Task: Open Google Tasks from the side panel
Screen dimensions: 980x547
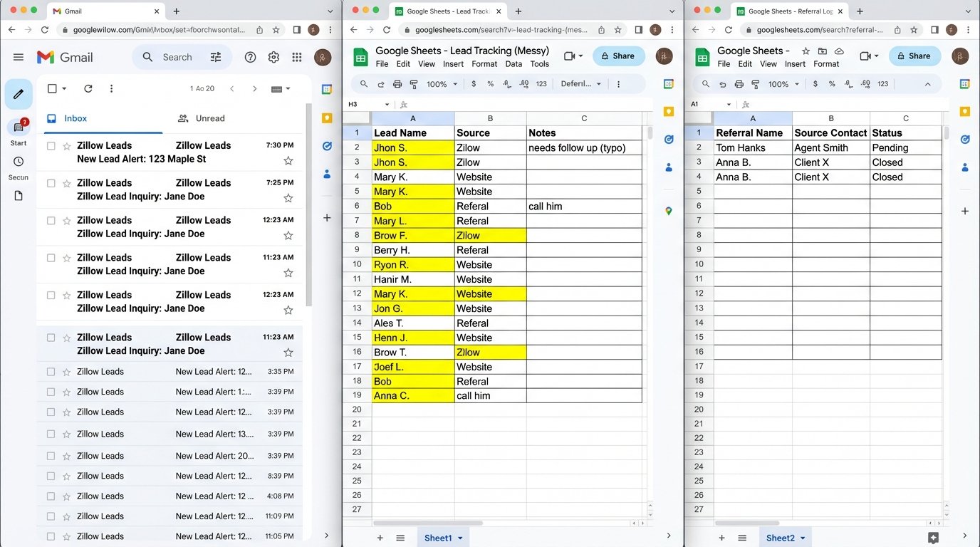Action: (x=326, y=145)
